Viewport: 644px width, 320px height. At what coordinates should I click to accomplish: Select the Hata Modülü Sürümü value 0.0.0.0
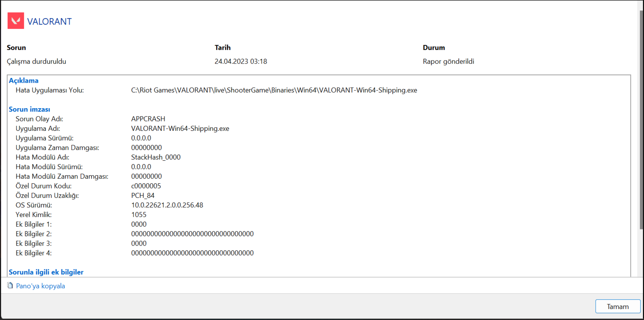[141, 167]
